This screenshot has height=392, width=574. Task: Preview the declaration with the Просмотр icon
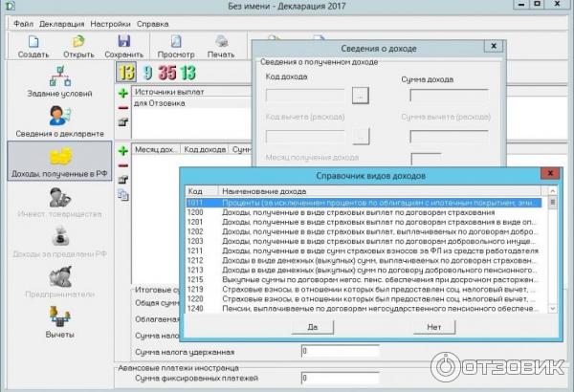175,42
